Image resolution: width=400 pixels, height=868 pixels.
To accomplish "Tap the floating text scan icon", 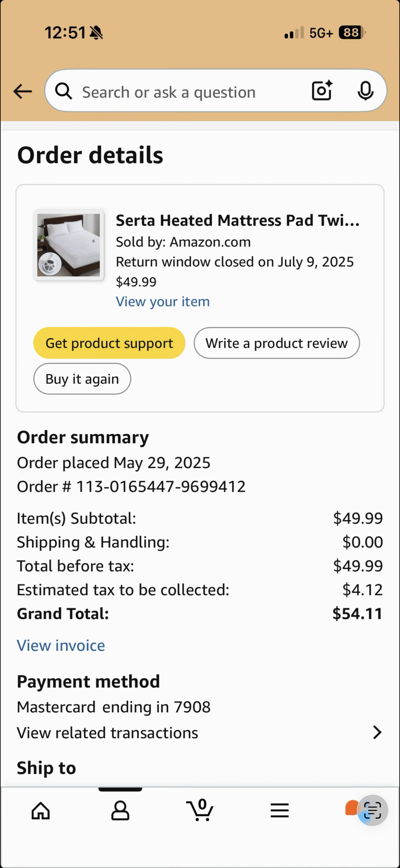I will (x=372, y=810).
